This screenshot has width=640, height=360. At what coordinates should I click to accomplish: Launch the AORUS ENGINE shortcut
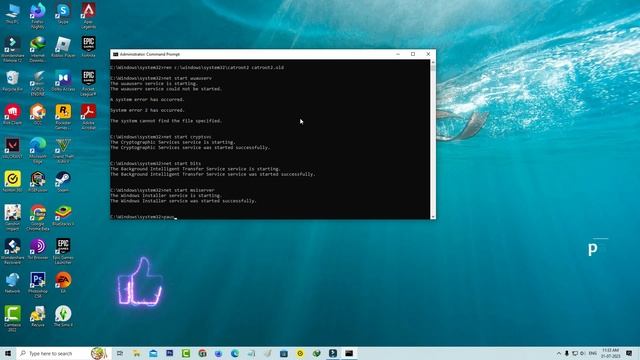pyautogui.click(x=38, y=83)
